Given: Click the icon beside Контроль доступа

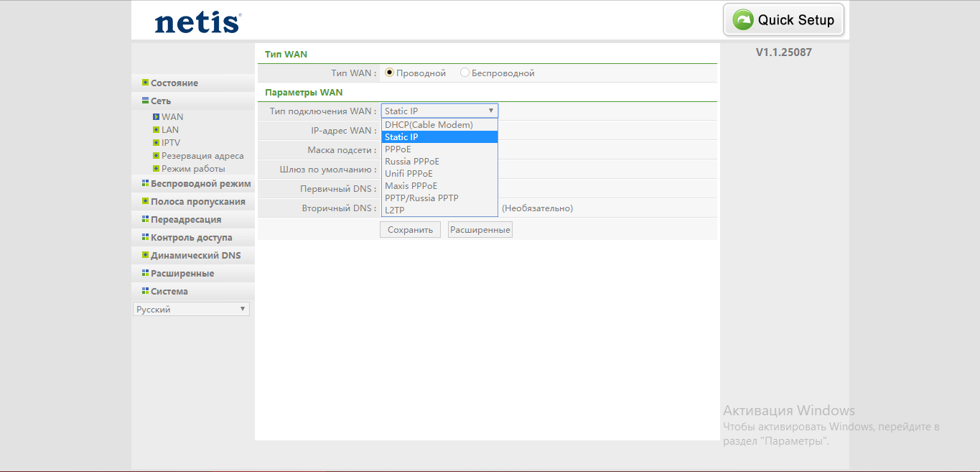Looking at the screenshot, I should (145, 237).
